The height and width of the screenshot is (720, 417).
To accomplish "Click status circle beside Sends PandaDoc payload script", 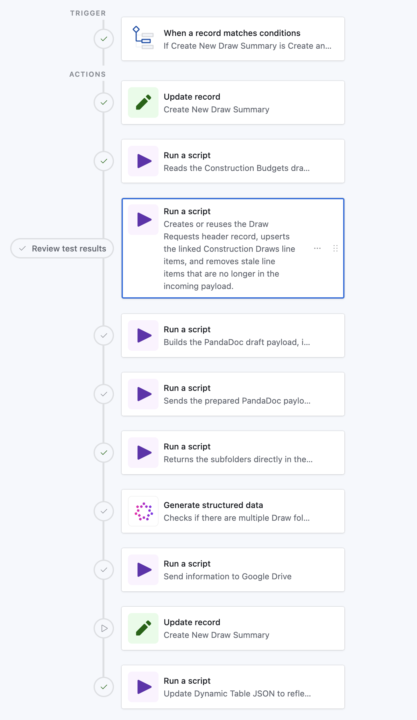I will (104, 394).
